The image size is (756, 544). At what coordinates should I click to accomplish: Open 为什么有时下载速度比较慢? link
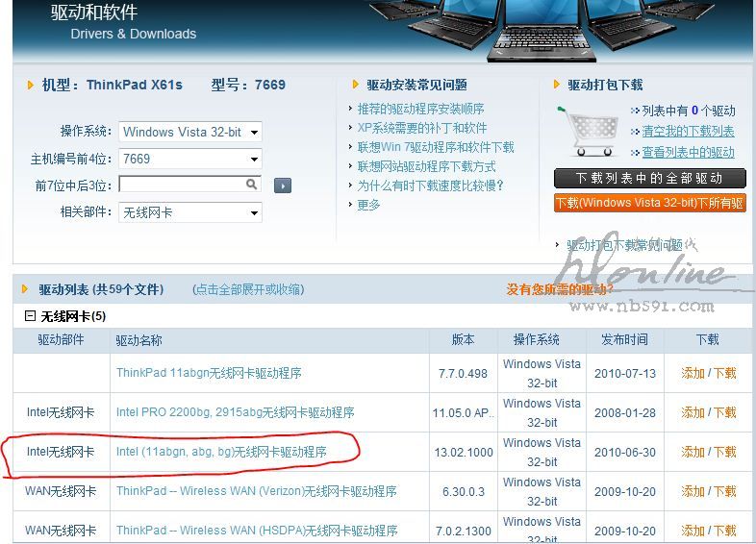pos(430,185)
